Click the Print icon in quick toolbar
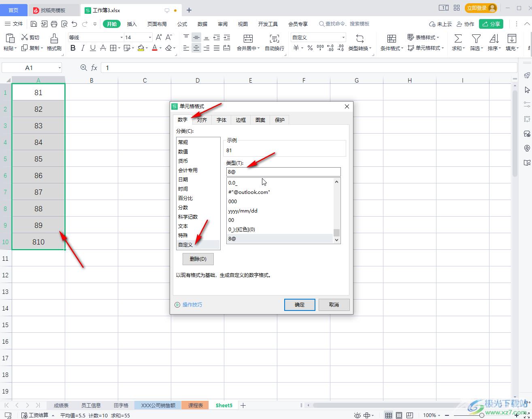 (54, 24)
